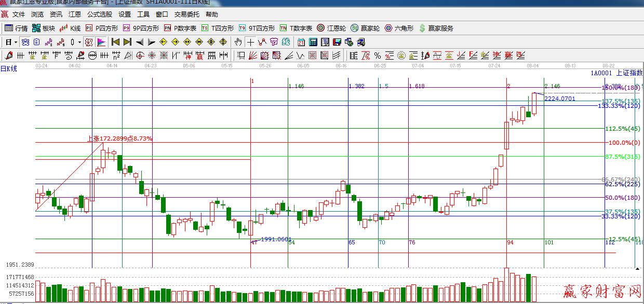Screen dimensions: 644x304
Task: Open the 交易委托 menu
Action: click(x=187, y=15)
